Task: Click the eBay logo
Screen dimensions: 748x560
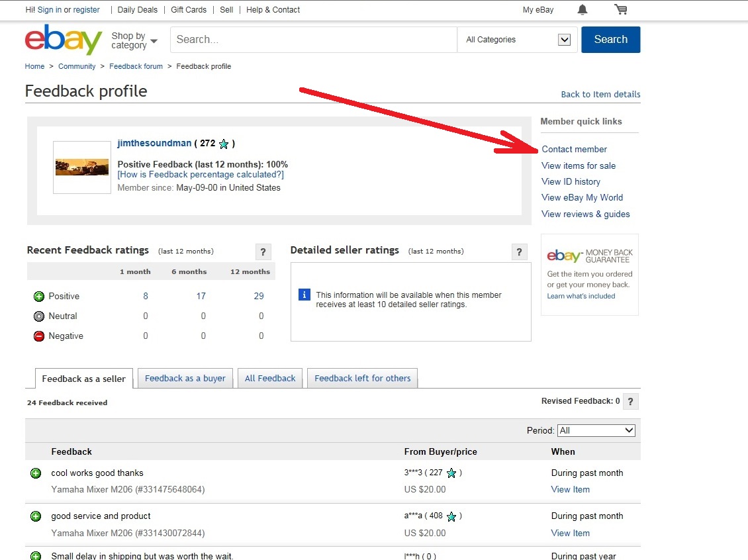Action: (x=64, y=40)
